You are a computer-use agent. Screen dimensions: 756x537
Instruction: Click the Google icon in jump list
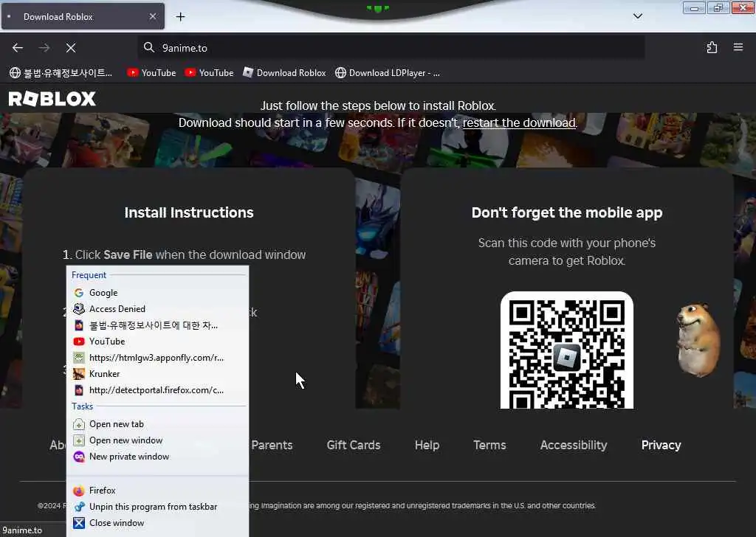coord(78,293)
